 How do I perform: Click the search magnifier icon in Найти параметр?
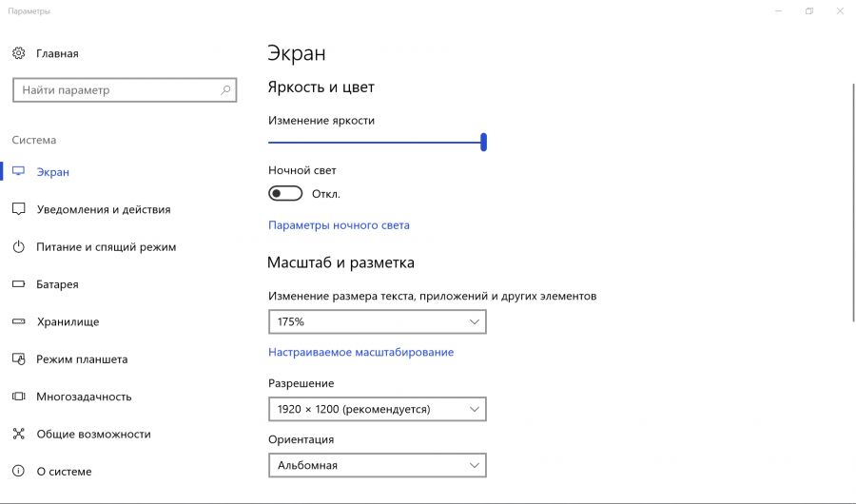click(225, 90)
